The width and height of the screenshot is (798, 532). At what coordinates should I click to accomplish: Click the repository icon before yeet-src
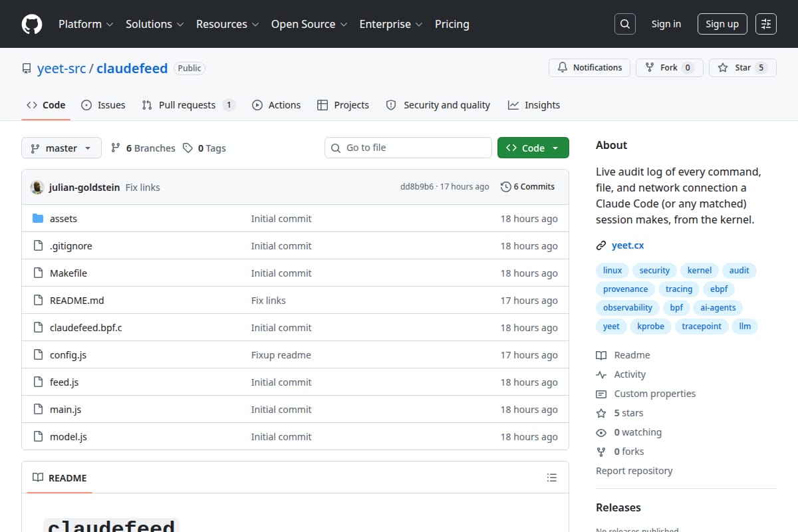point(27,68)
